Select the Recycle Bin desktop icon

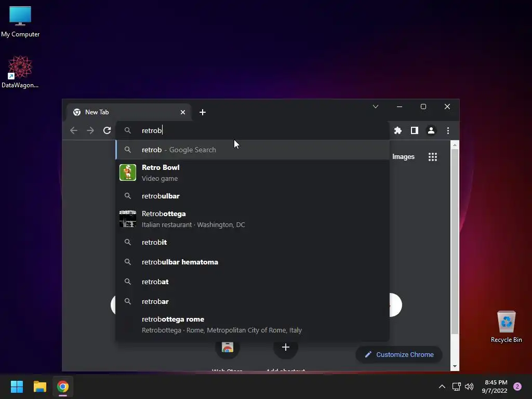tap(506, 327)
